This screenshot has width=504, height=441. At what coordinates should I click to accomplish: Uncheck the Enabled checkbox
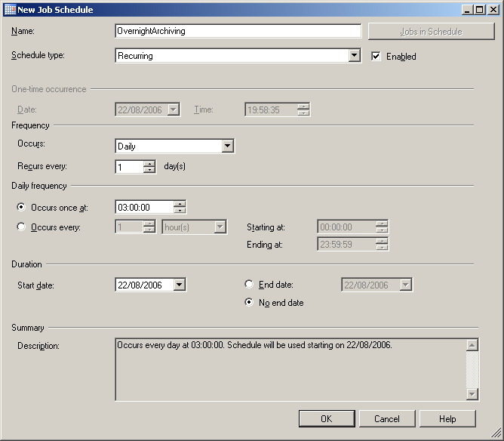pyautogui.click(x=376, y=56)
